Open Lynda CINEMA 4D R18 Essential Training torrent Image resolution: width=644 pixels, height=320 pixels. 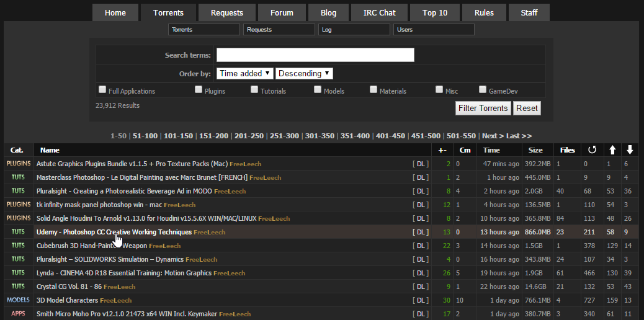point(124,273)
